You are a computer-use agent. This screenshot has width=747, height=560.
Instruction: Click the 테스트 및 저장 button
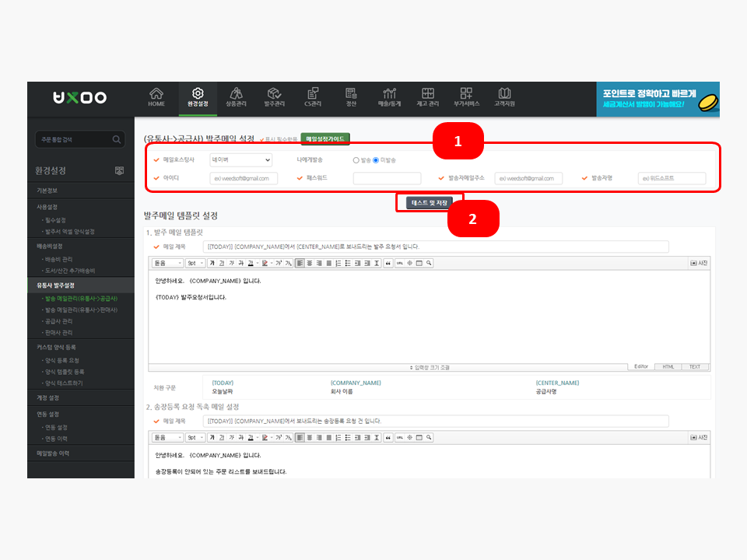tap(430, 202)
